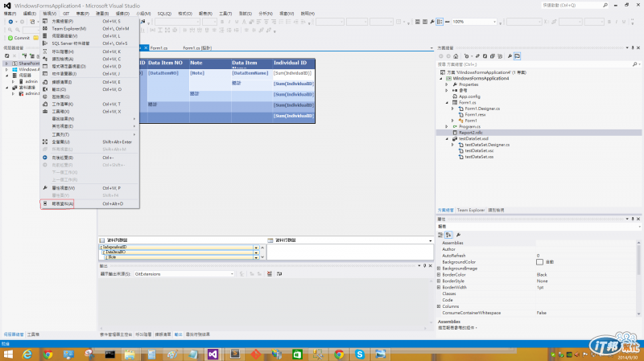644x361 pixels.
Task: Expand the Properties node in Solution Explorer
Action: pyautogui.click(x=447, y=84)
